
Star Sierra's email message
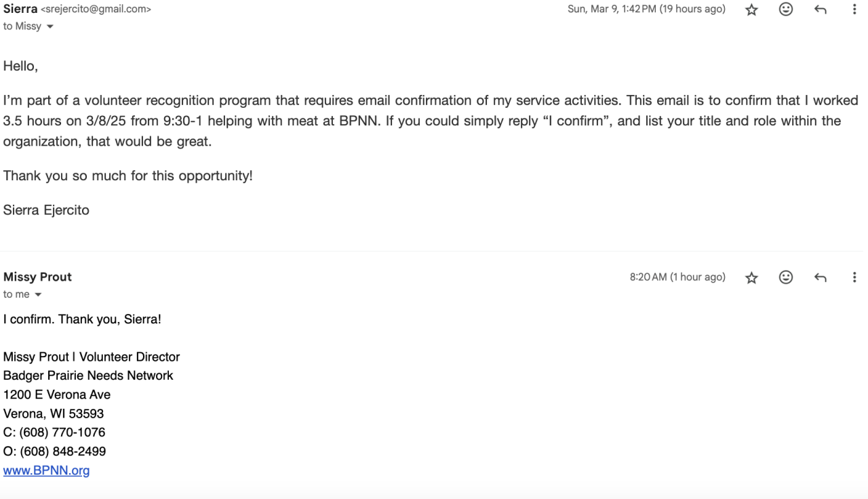751,9
